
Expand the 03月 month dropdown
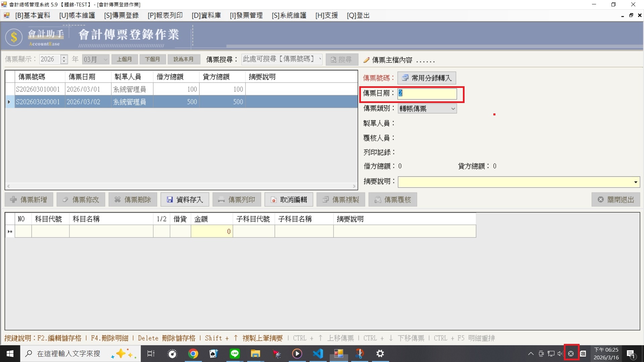pyautogui.click(x=105, y=59)
